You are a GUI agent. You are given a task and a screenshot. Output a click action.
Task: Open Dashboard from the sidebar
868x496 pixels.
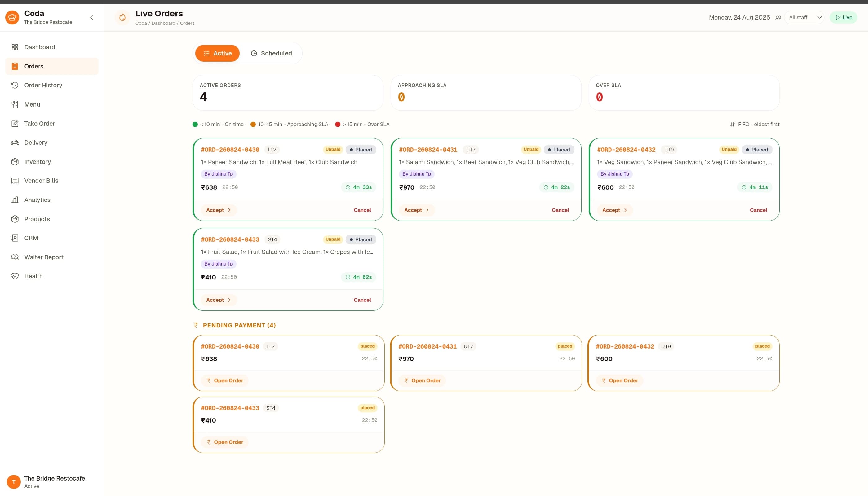52,47
